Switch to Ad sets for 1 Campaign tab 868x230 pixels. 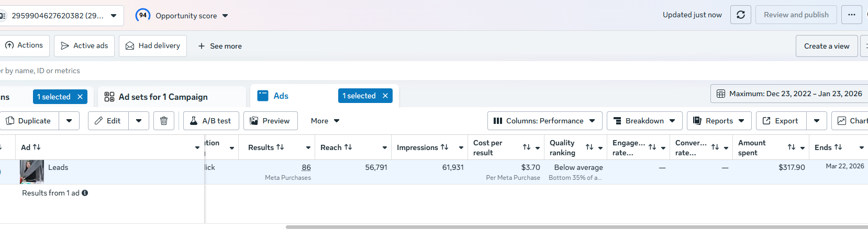click(x=163, y=97)
